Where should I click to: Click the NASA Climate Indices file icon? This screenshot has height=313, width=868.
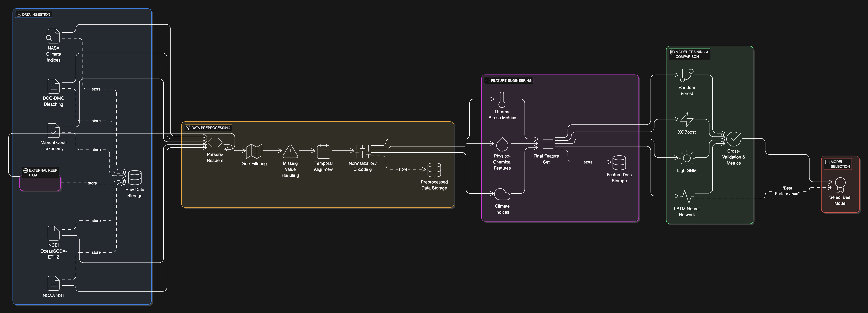pyautogui.click(x=53, y=36)
